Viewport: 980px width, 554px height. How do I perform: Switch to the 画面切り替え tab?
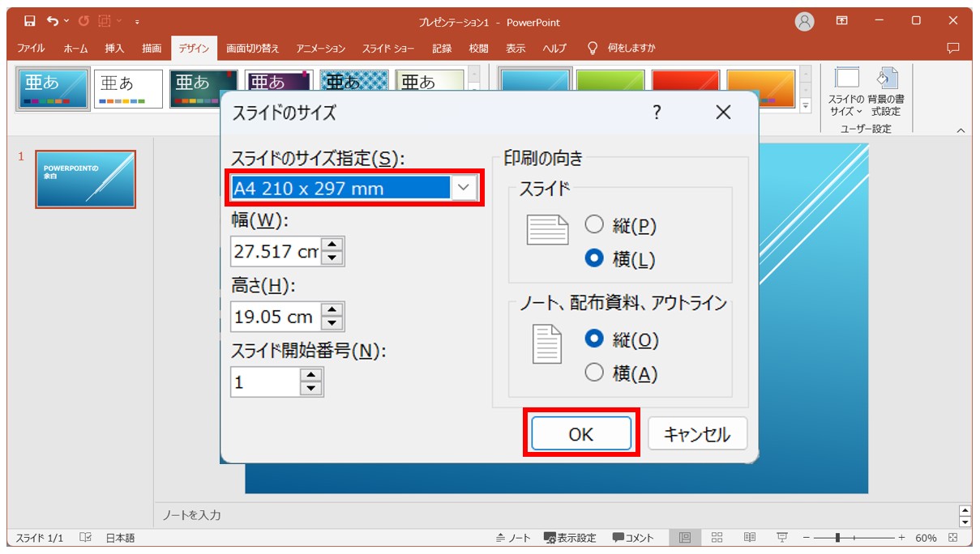(251, 48)
